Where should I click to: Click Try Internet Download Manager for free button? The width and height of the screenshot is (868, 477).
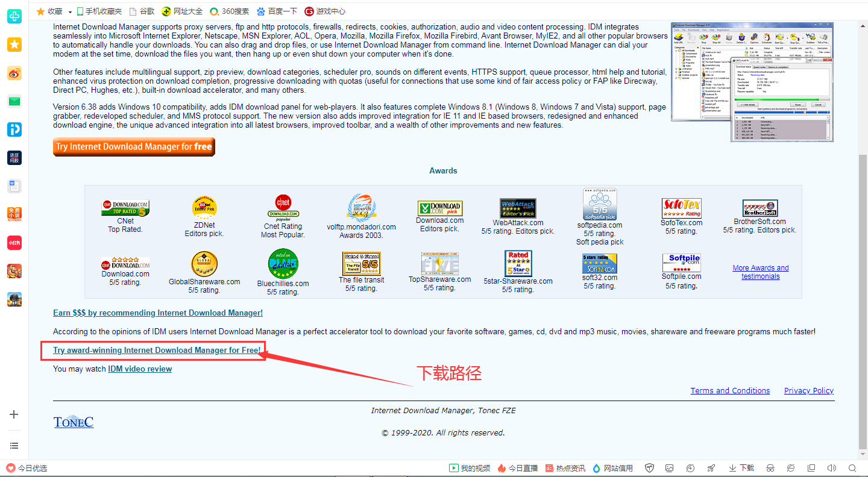pos(134,147)
